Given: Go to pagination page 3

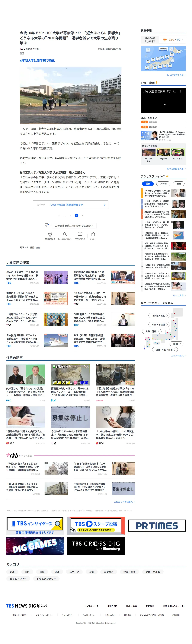Looking at the screenshot, I should coord(70,215).
